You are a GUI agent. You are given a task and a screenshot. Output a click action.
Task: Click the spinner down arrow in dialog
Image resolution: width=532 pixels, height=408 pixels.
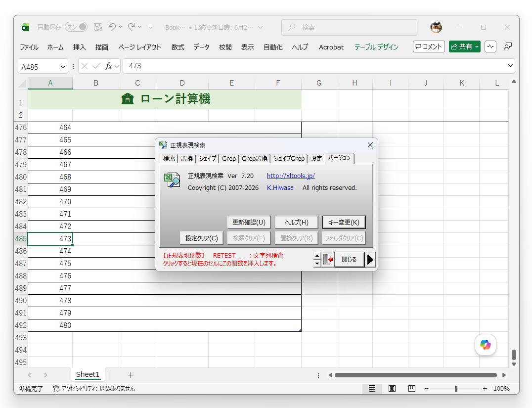pos(317,264)
